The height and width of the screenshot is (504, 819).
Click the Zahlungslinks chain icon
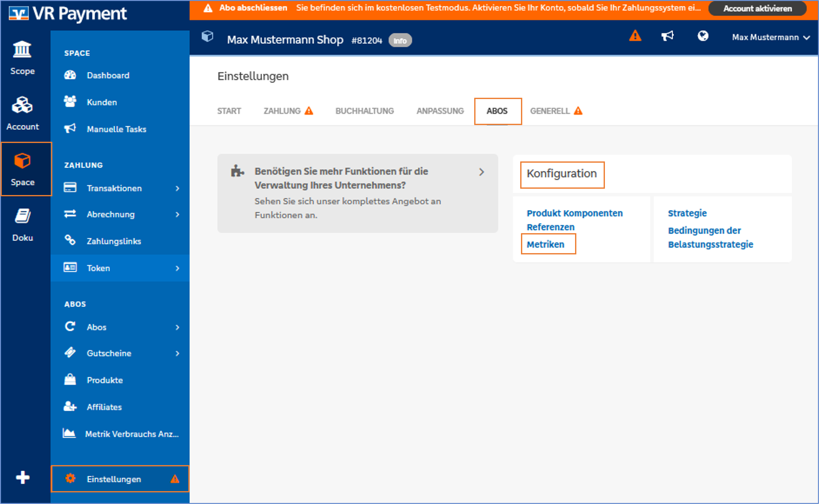tap(70, 240)
